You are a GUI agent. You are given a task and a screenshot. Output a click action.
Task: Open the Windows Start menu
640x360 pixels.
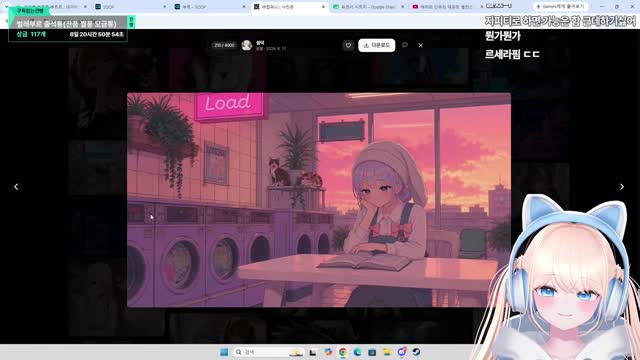(224, 352)
